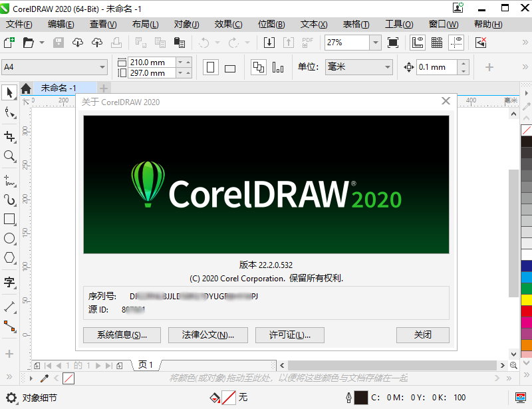This screenshot has height=409, width=532.
Task: Click the nudge distance 0.1 mm field
Action: point(438,67)
